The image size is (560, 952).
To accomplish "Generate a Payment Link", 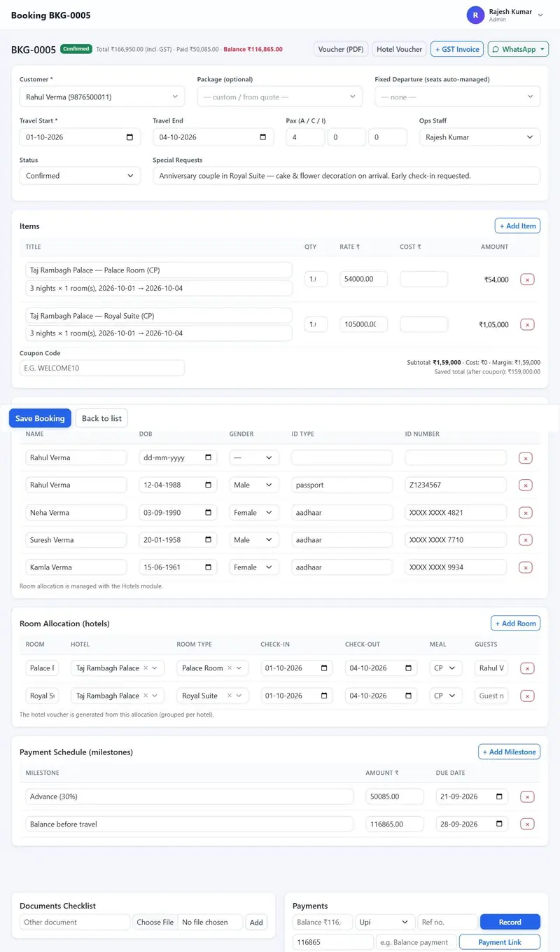I will click(x=500, y=942).
